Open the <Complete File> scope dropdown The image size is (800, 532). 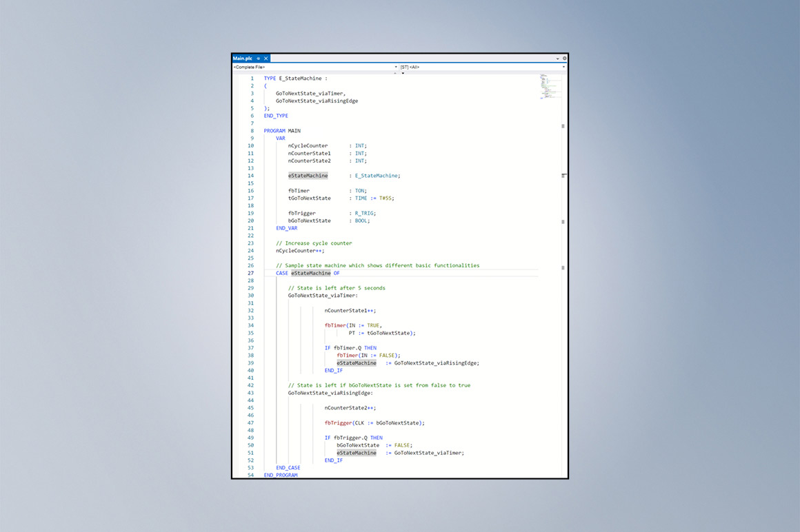314,67
